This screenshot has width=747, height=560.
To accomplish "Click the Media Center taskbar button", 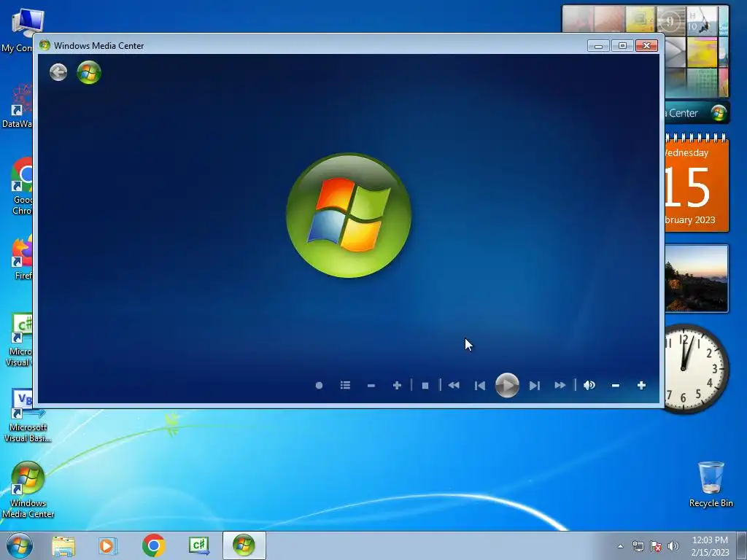I will (x=244, y=545).
